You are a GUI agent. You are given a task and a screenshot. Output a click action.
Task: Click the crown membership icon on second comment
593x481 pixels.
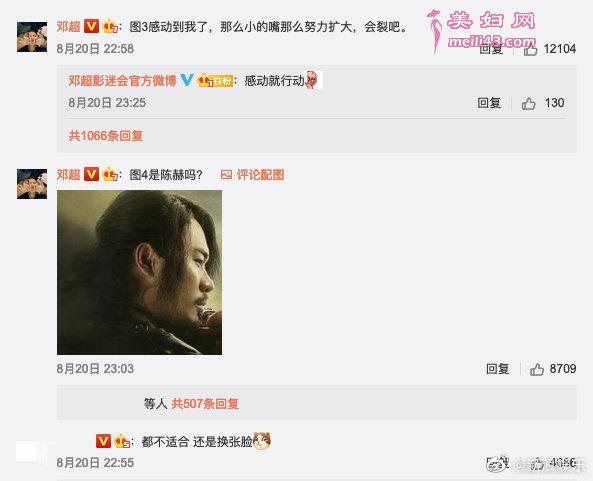(110, 175)
